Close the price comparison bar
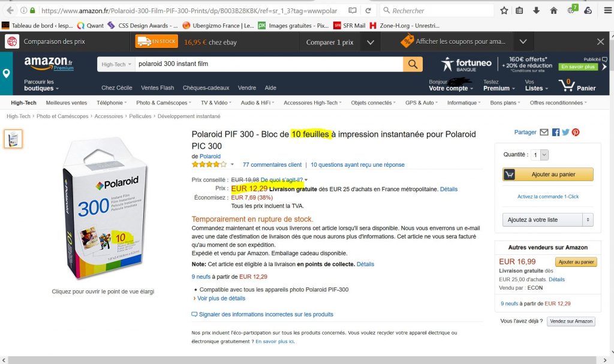This screenshot has width=614, height=364. pos(601,41)
